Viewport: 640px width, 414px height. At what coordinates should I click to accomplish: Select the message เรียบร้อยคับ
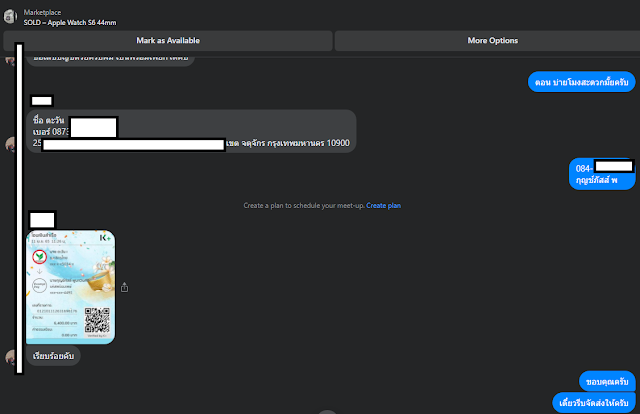point(53,356)
